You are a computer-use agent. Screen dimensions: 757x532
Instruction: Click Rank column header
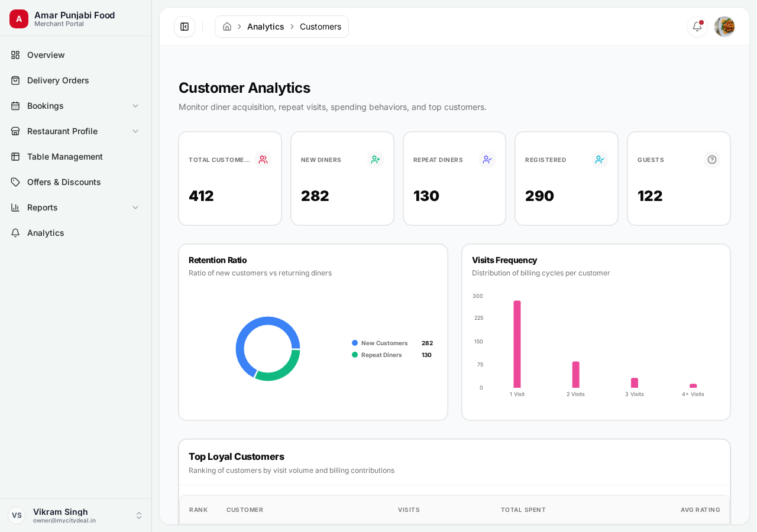point(198,510)
